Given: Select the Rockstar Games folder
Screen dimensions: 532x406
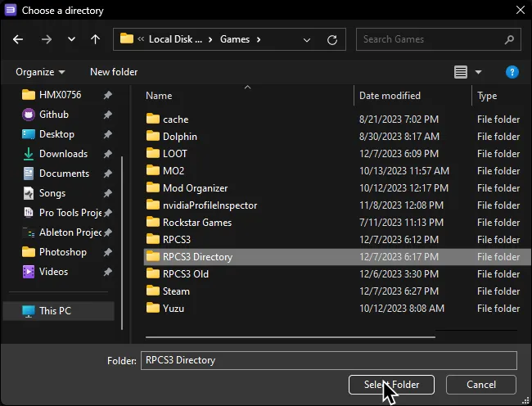Looking at the screenshot, I should pyautogui.click(x=337, y=223).
